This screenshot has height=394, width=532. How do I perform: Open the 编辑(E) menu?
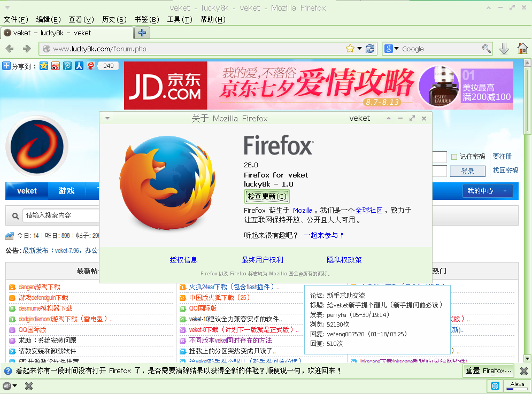click(48, 19)
